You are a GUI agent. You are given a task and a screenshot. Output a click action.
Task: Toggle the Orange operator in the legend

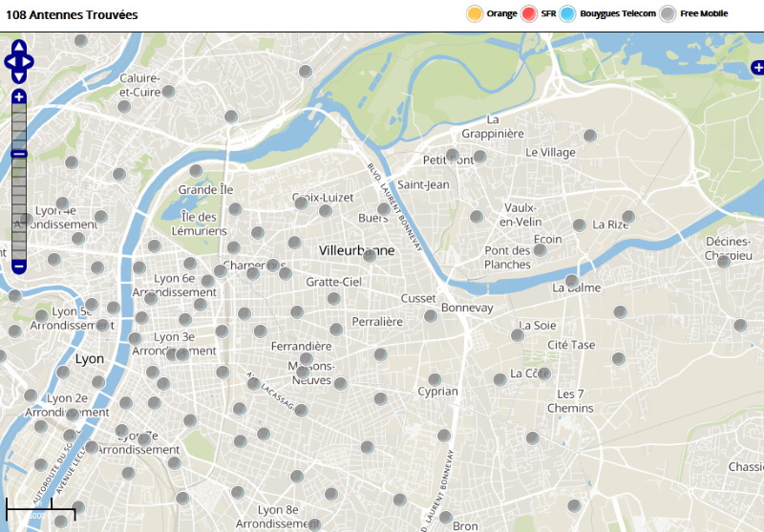[x=475, y=13]
